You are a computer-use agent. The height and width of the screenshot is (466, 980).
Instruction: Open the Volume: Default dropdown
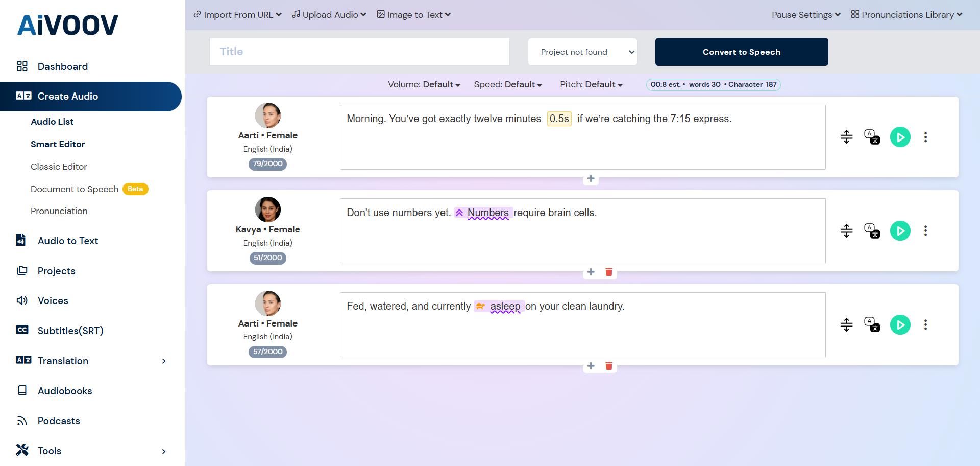point(424,85)
